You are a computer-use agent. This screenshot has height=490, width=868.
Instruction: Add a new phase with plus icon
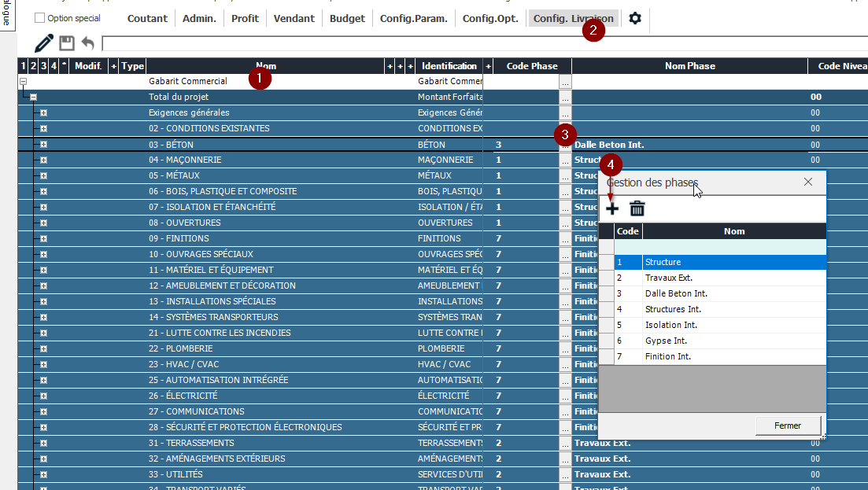[611, 208]
